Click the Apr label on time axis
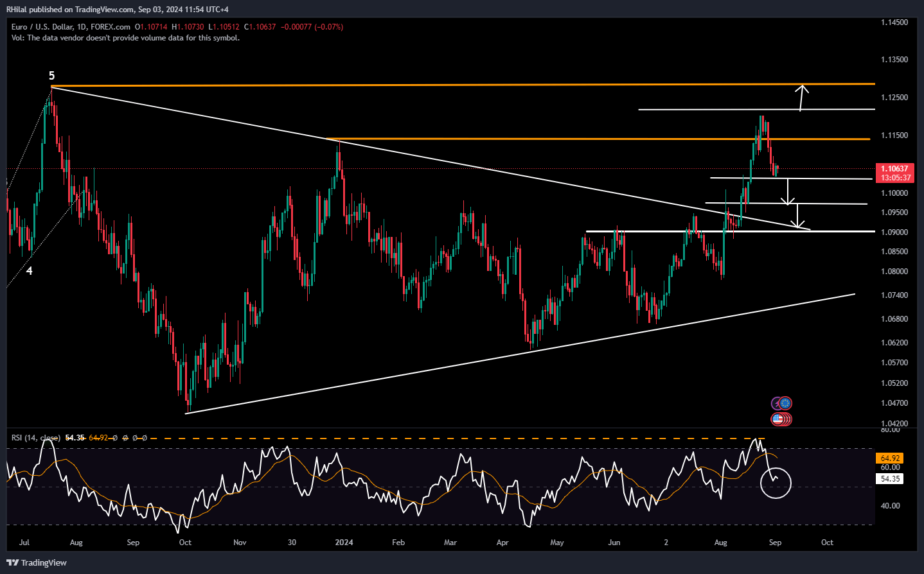The height and width of the screenshot is (574, 924). (x=502, y=543)
